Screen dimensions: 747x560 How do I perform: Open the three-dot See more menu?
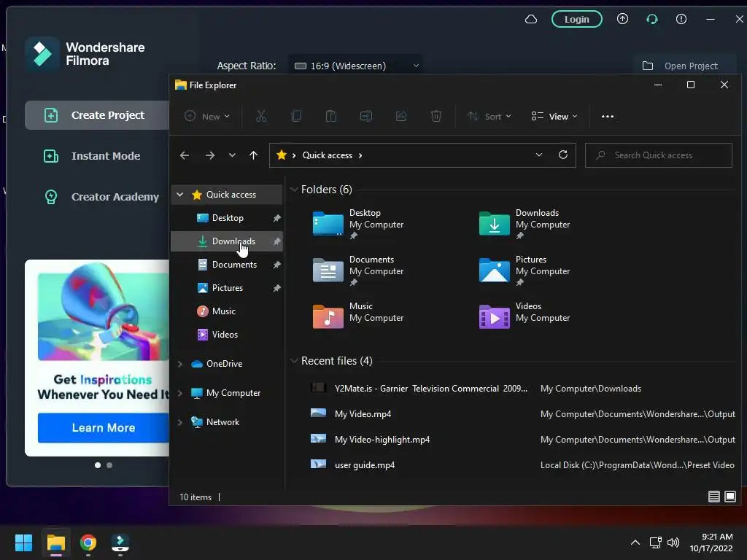coord(608,116)
